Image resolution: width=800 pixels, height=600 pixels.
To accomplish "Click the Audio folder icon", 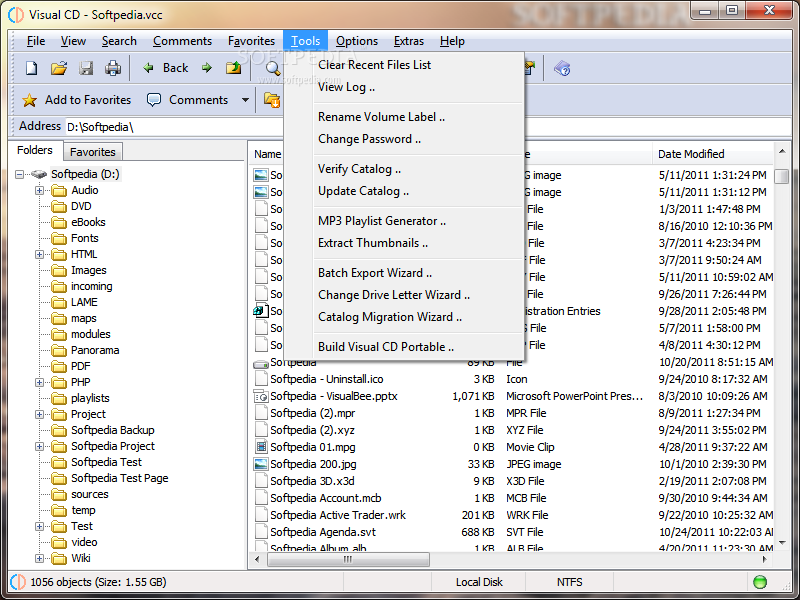I will click(x=59, y=190).
